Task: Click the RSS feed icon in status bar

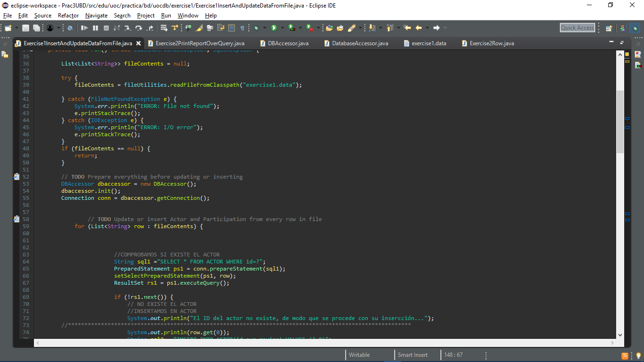Action: tap(625, 355)
